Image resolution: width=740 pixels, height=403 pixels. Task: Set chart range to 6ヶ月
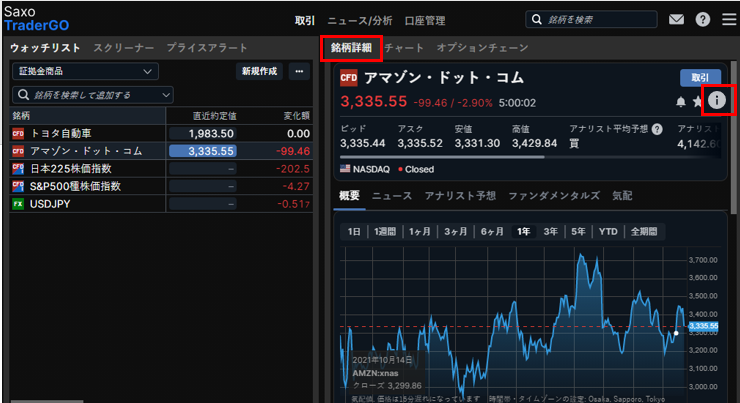pyautogui.click(x=492, y=232)
